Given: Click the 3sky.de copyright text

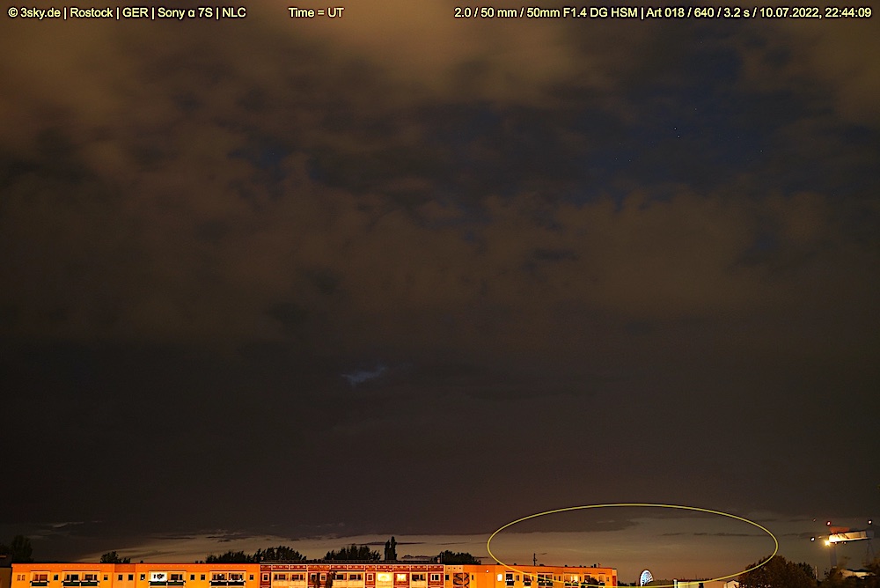Looking at the screenshot, I should click(35, 13).
